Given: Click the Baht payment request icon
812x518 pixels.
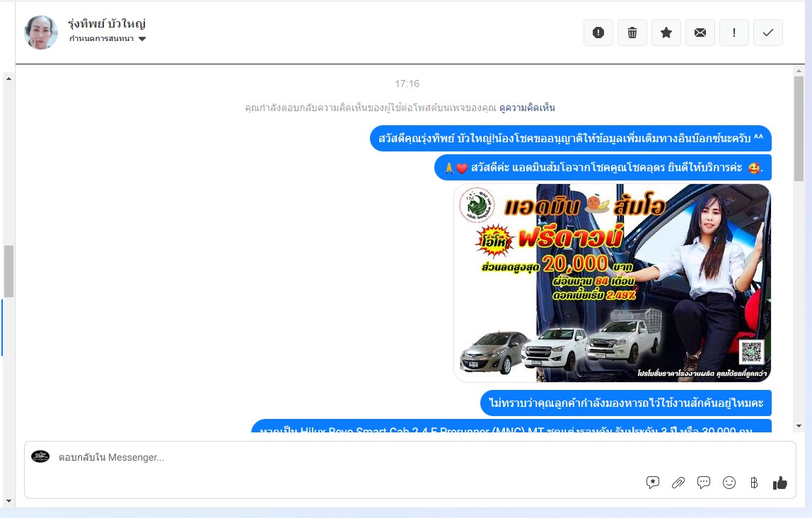Looking at the screenshot, I should (x=754, y=483).
